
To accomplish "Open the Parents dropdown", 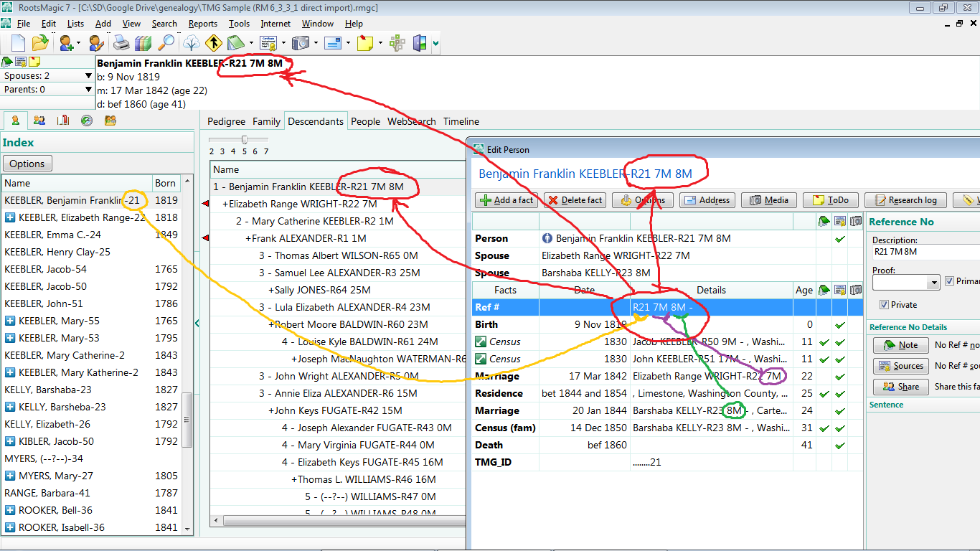I will [88, 90].
